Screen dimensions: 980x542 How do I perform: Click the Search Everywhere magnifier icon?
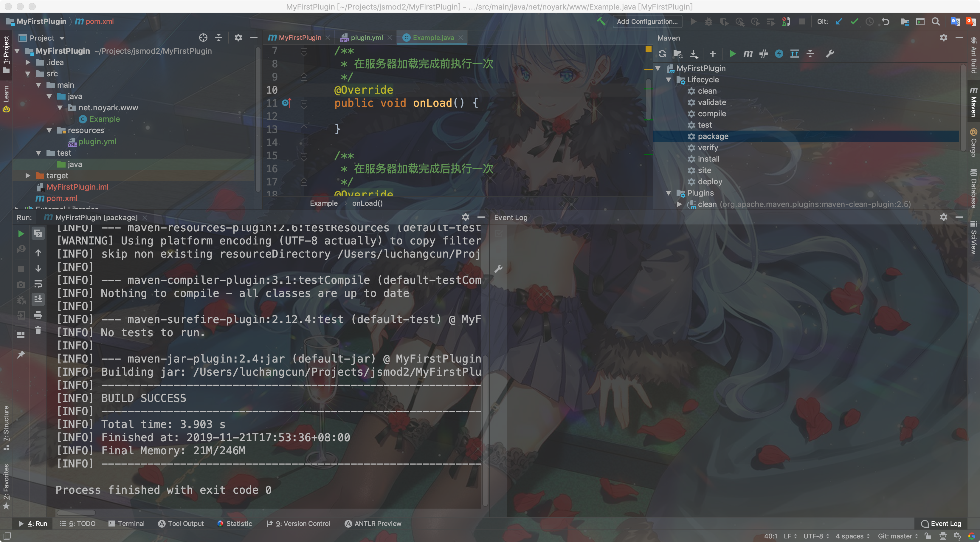(936, 21)
